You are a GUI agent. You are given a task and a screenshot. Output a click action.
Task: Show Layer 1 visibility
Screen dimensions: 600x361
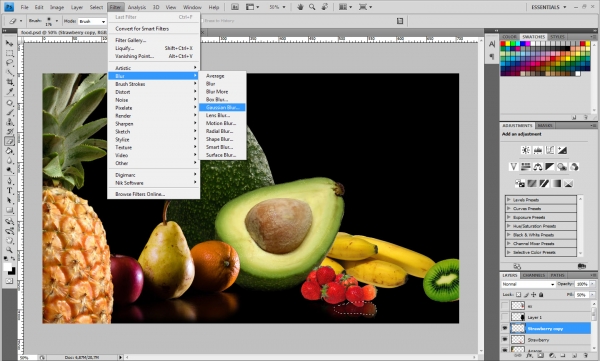pos(505,317)
